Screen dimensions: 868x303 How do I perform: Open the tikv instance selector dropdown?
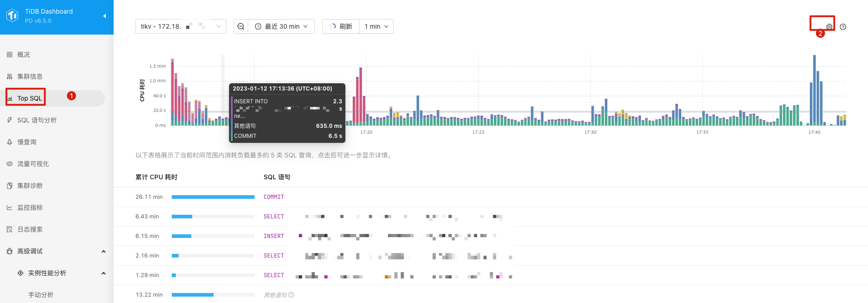tap(180, 26)
